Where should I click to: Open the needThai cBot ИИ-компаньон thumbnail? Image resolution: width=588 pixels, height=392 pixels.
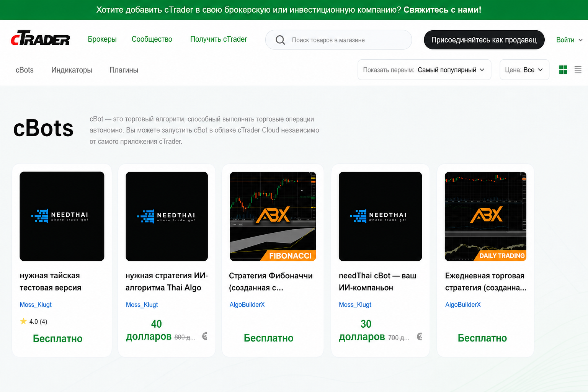380,216
